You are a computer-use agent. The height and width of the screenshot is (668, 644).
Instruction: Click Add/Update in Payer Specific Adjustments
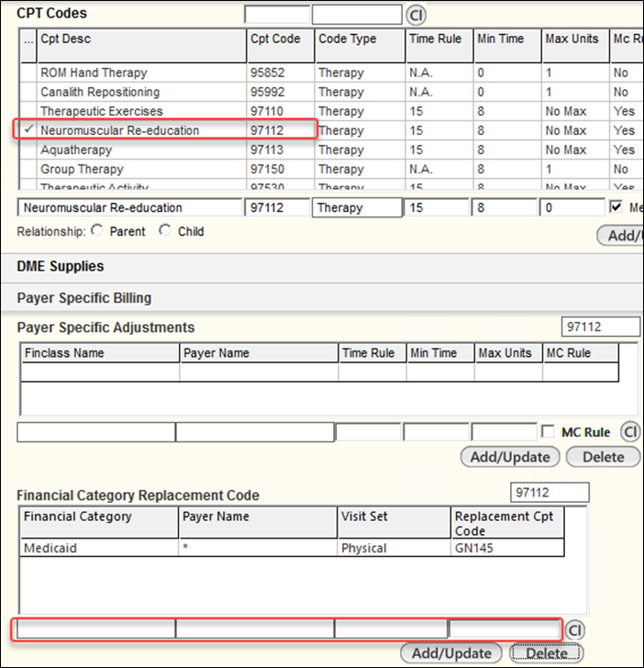click(510, 457)
